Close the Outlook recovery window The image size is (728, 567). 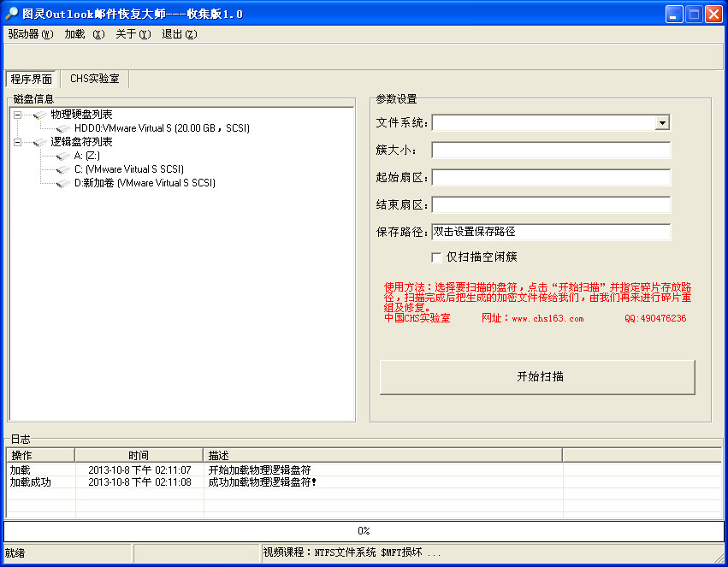coord(713,14)
